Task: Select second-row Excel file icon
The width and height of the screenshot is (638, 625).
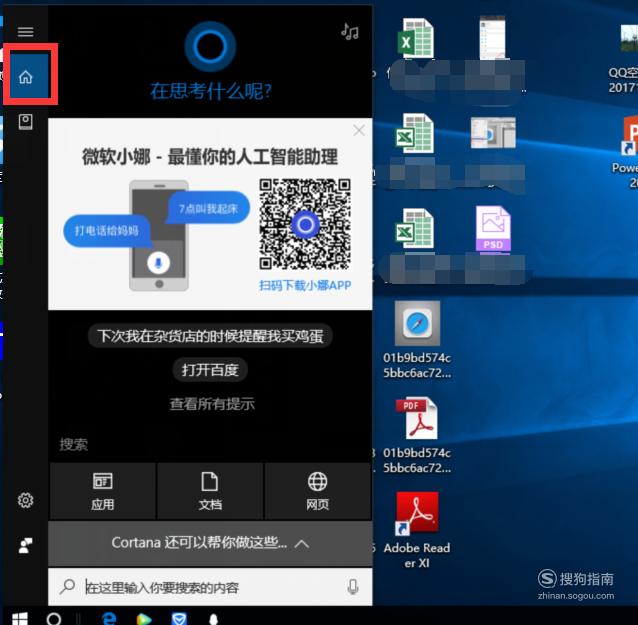Action: pos(415,133)
